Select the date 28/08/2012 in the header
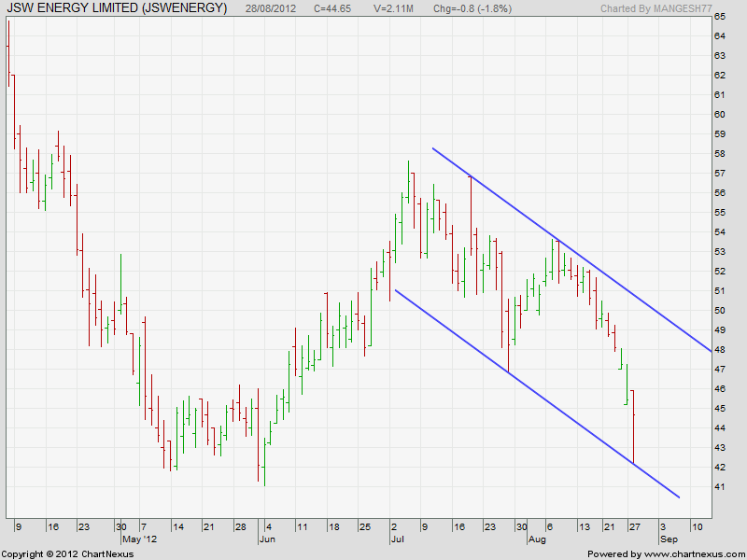Screen dimensions: 747x560 (271, 8)
